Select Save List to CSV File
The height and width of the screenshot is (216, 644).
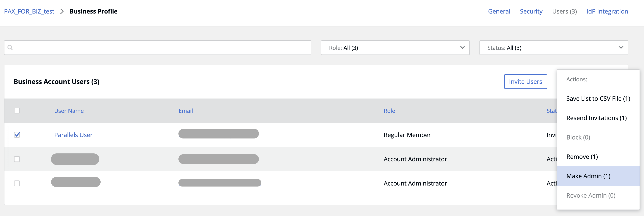(598, 99)
